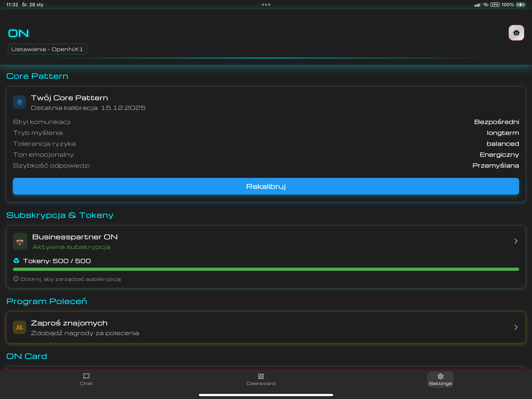Screen dimensions: 532x399
Task: Open Zaproś znajomych chevron arrow
Action: click(516, 327)
